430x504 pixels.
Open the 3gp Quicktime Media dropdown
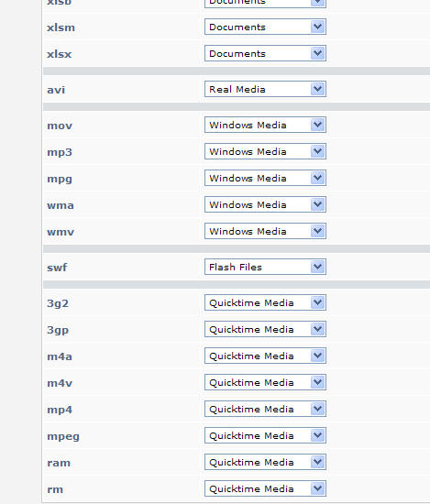(265, 330)
